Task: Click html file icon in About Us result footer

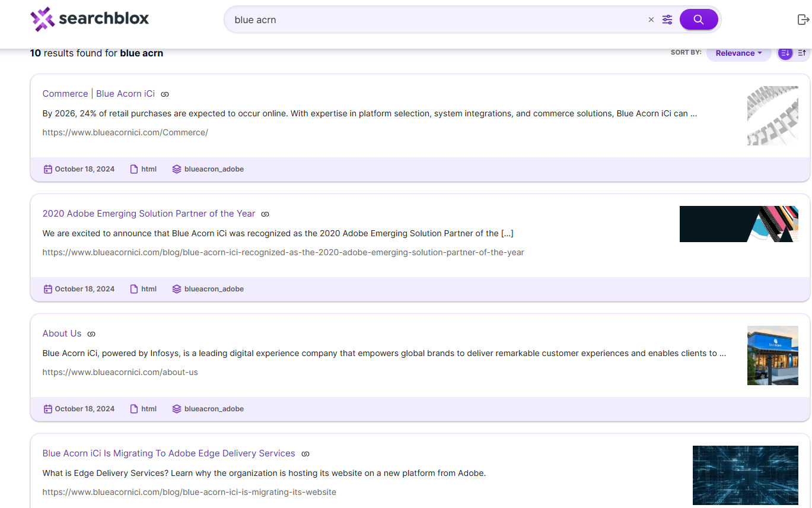Action: pos(134,409)
